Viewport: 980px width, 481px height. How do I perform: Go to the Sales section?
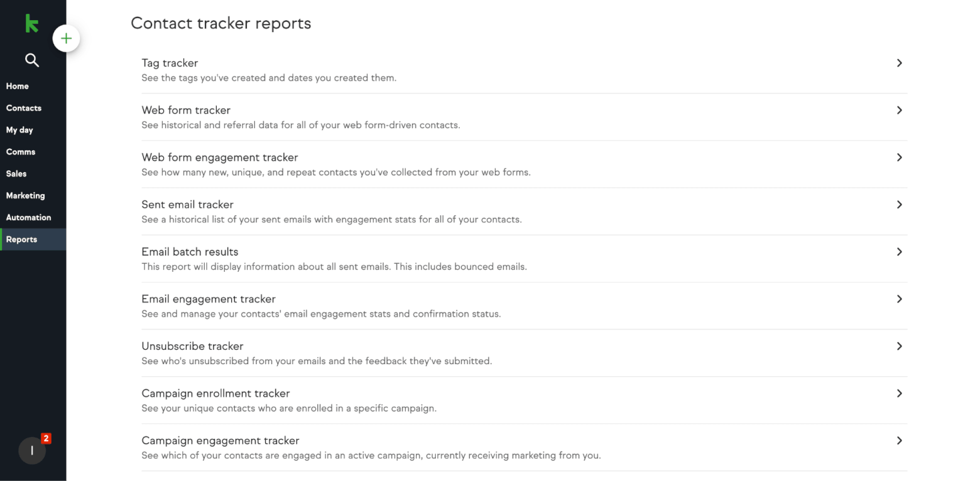[16, 173]
